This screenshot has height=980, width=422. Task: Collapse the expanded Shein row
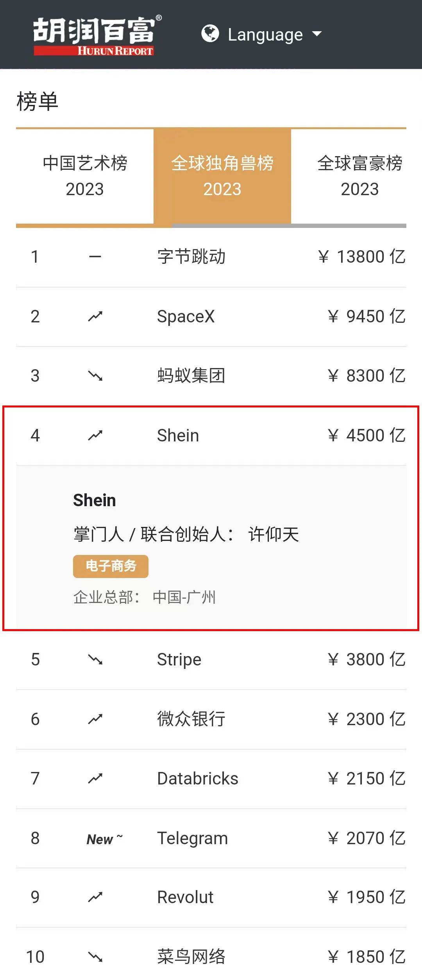(x=211, y=435)
